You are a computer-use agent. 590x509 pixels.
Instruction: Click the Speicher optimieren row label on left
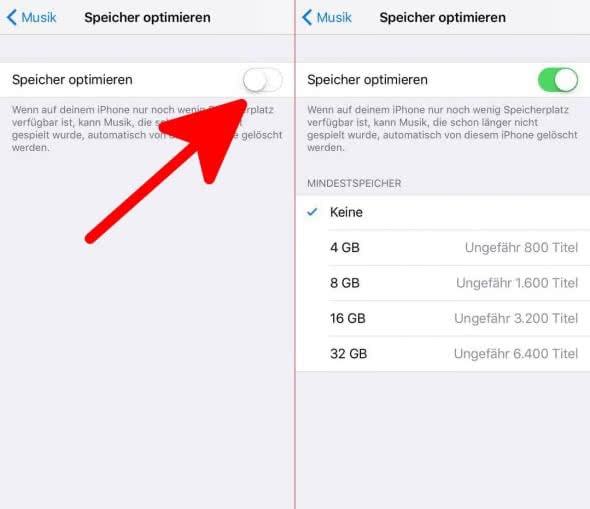point(72,80)
